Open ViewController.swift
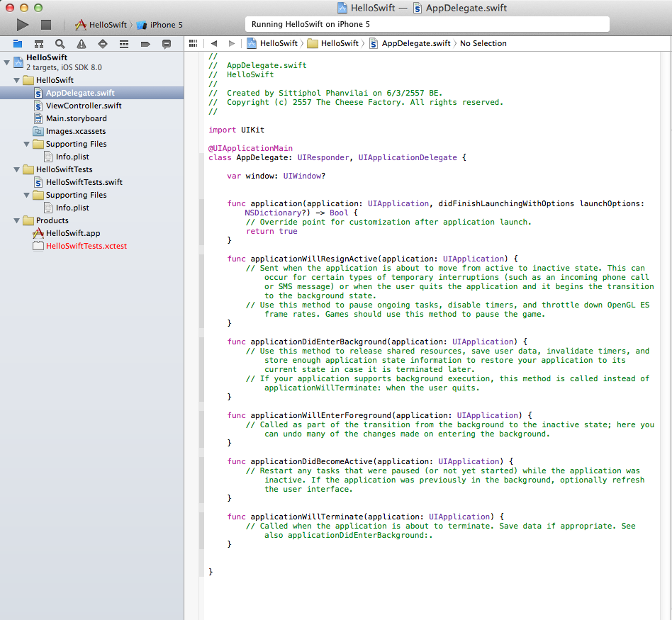 coord(91,106)
